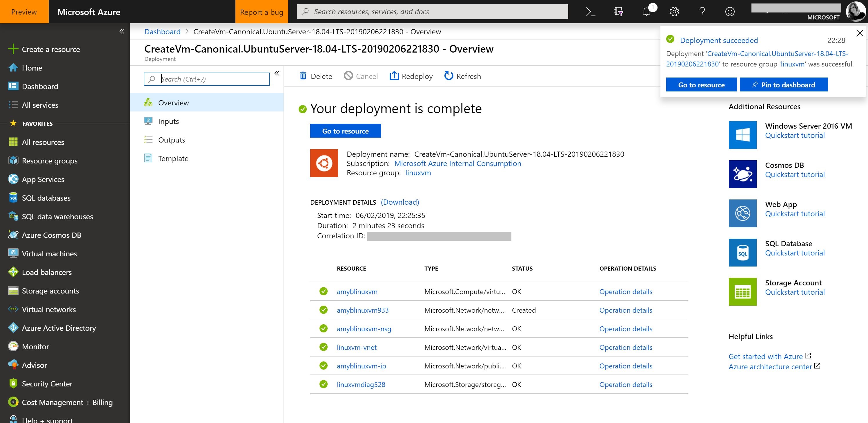Expand the Outputs section

click(172, 139)
